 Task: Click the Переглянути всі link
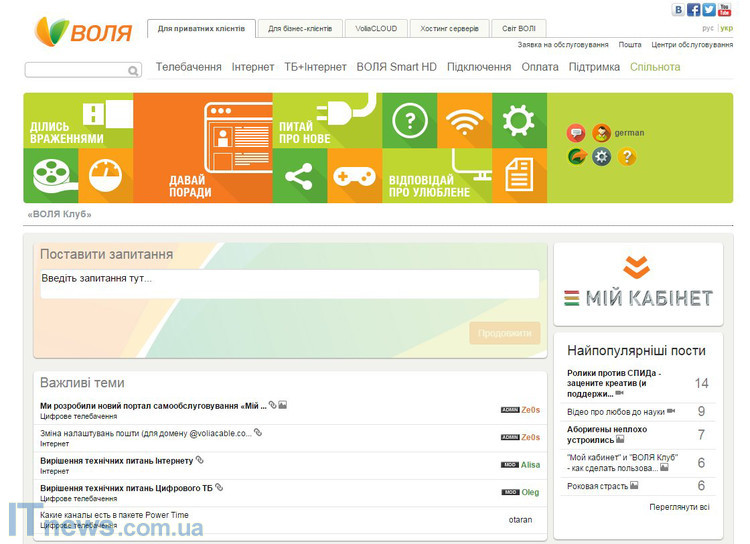(679, 507)
